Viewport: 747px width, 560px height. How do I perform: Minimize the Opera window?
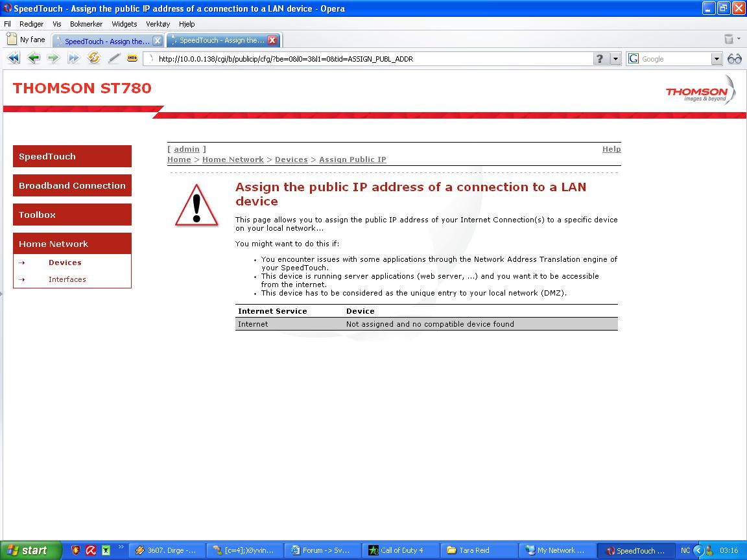pos(708,8)
